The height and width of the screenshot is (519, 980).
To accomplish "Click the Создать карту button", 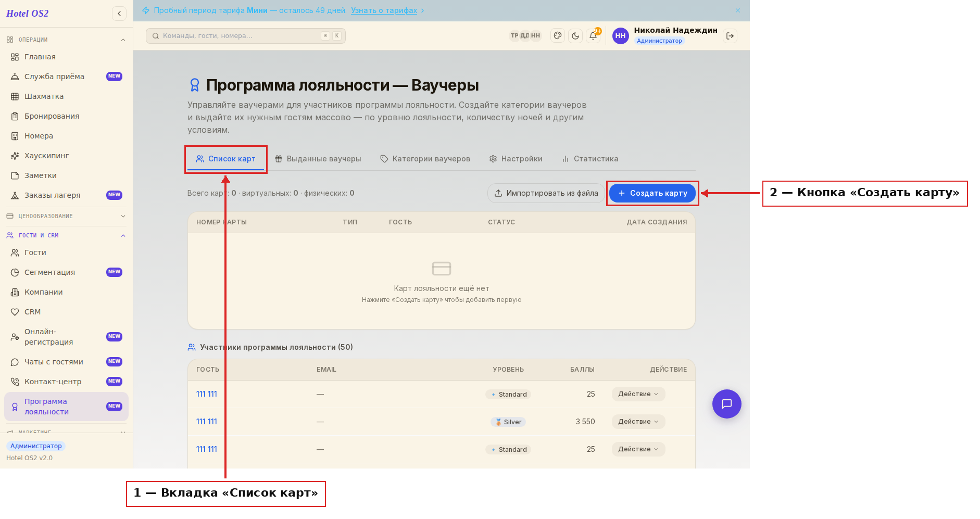I will (x=652, y=193).
